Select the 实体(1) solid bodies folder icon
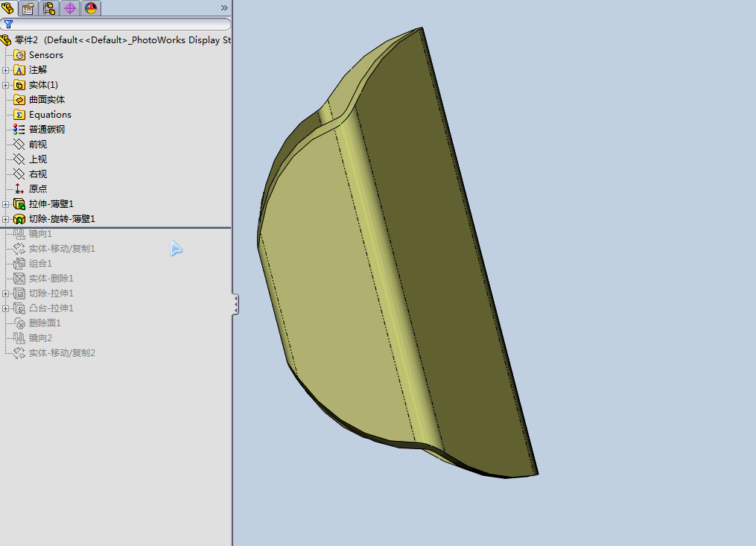Screen dimensions: 756x546 (19, 85)
